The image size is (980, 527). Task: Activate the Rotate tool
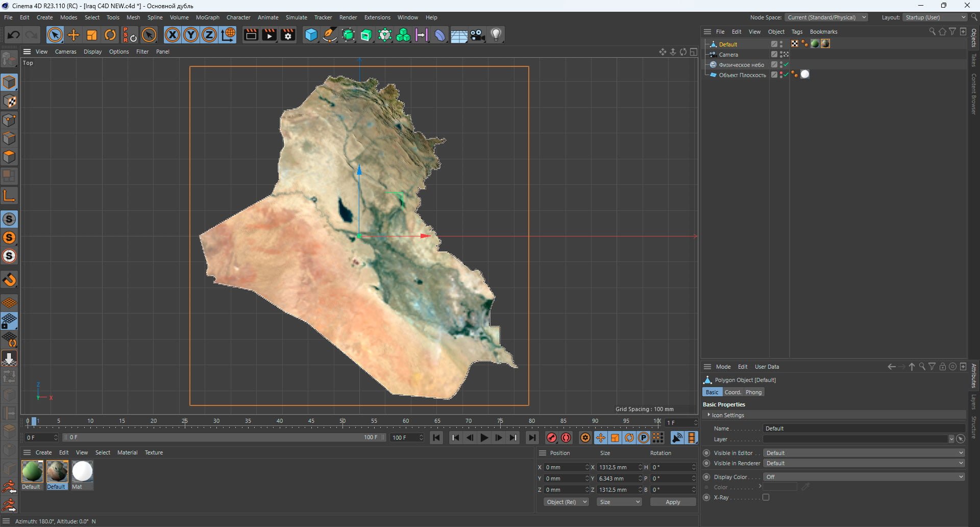coord(110,35)
